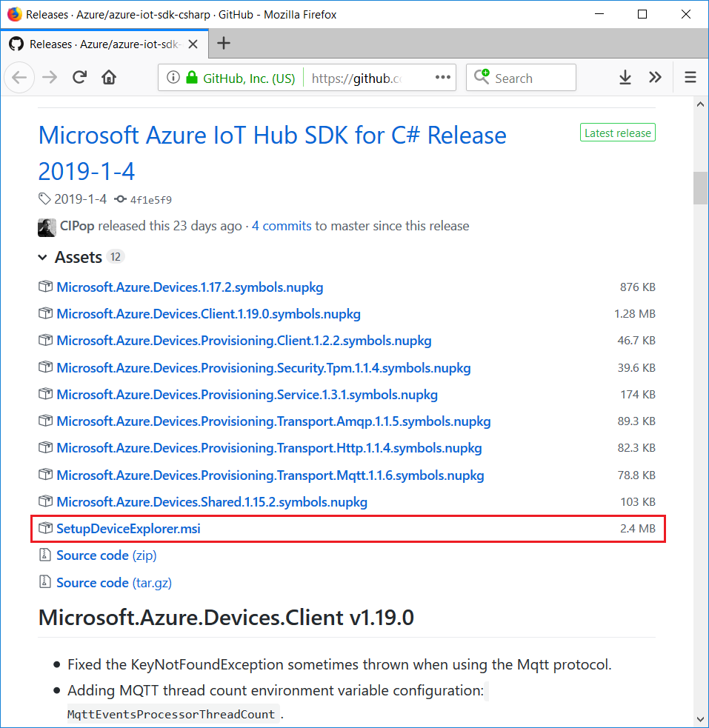709x728 pixels.
Task: Click package icon for Provisioning.Client.1.2.2
Action: click(x=45, y=341)
